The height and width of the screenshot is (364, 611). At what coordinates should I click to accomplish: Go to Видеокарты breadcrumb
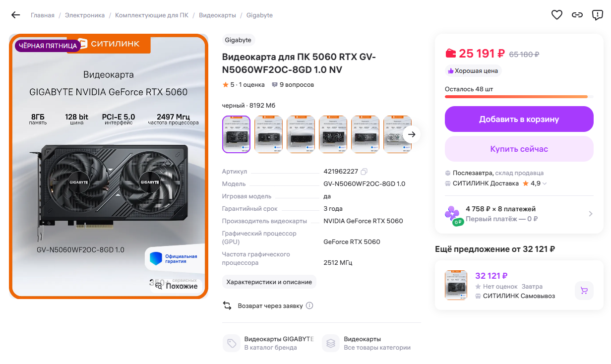coord(217,15)
